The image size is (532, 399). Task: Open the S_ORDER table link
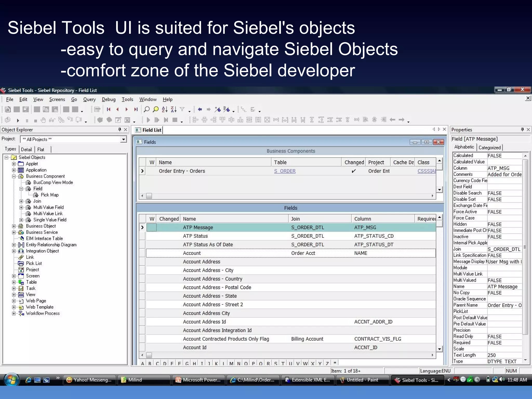[285, 171]
